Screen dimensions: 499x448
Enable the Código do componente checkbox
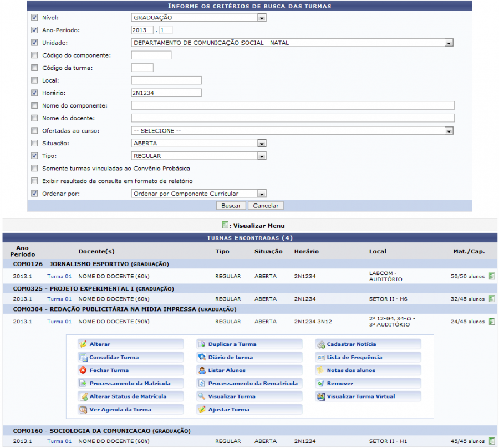(x=34, y=55)
